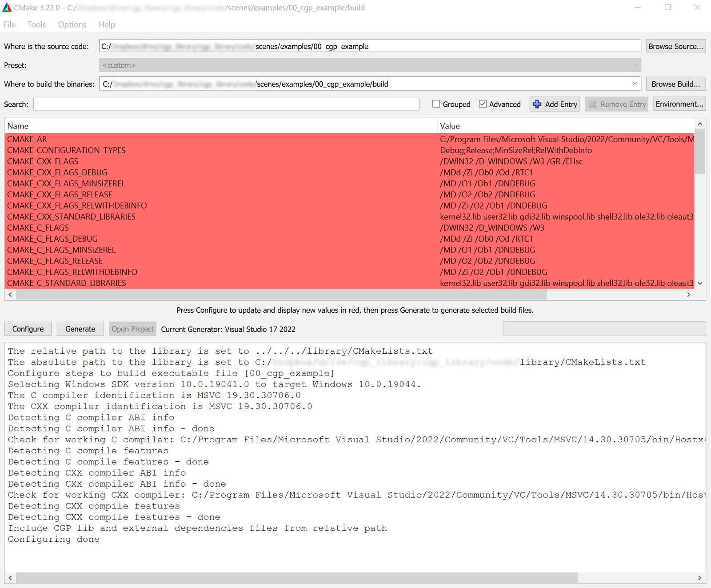Click the Name column header

coord(221,126)
